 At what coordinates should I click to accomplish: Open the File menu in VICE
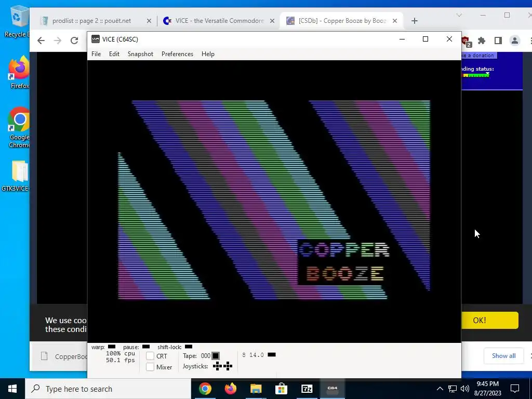click(x=96, y=54)
